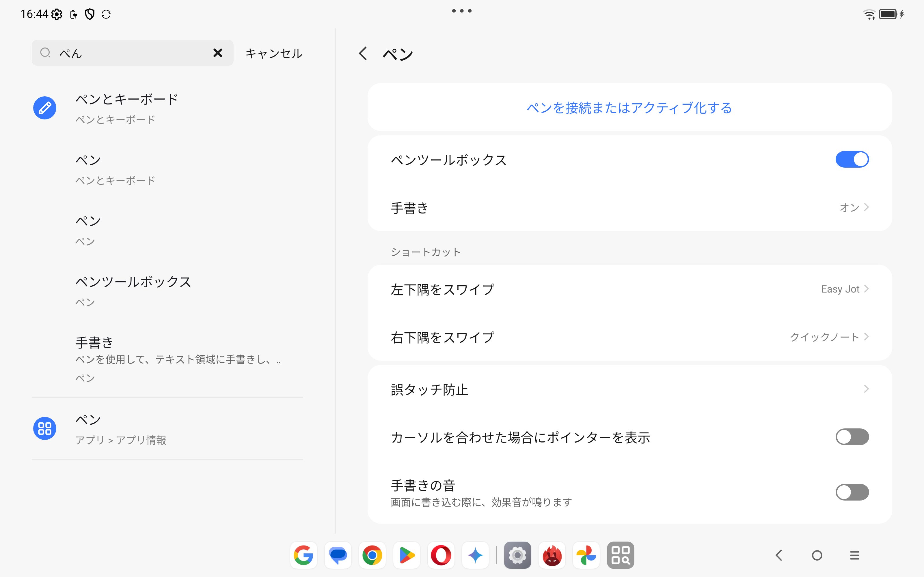Open Play Store from the dock
Screen dimensions: 924x577
[x=407, y=555]
